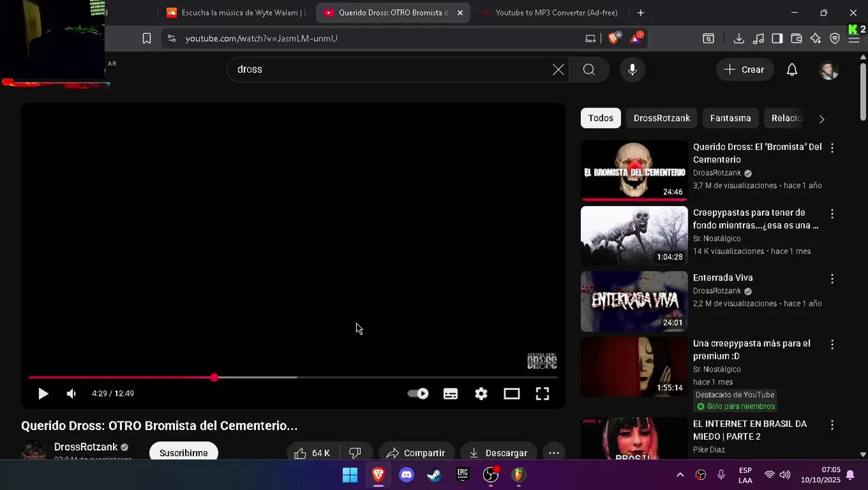
Task: Open OBS Studio from the taskbar
Action: pos(490,474)
